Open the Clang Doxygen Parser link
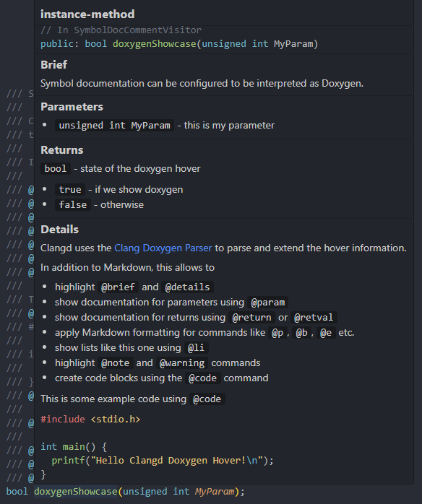 click(163, 248)
